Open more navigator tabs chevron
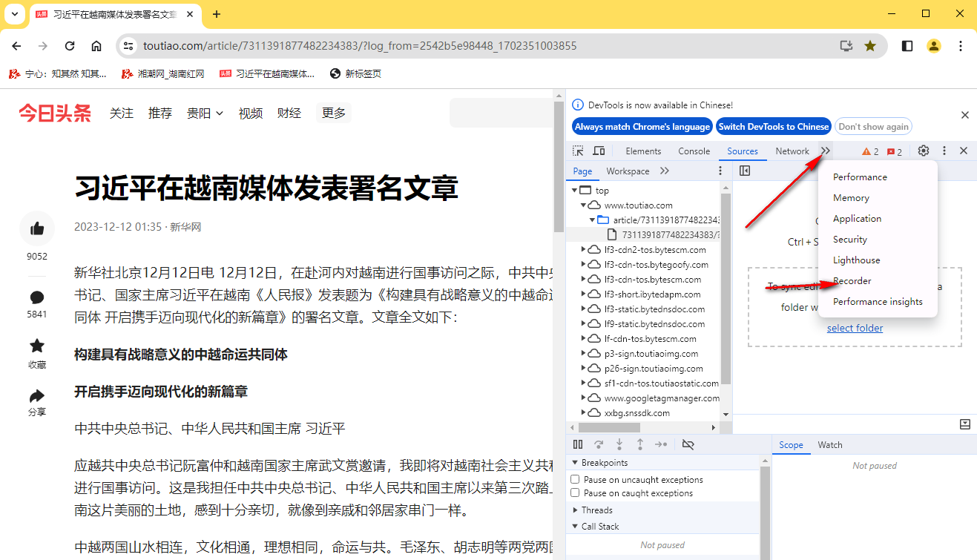 click(x=665, y=171)
